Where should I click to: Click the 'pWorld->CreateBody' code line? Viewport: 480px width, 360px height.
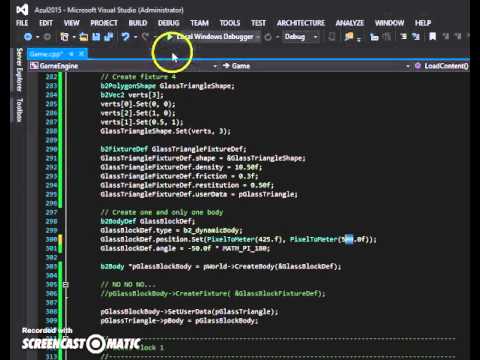(x=221, y=266)
